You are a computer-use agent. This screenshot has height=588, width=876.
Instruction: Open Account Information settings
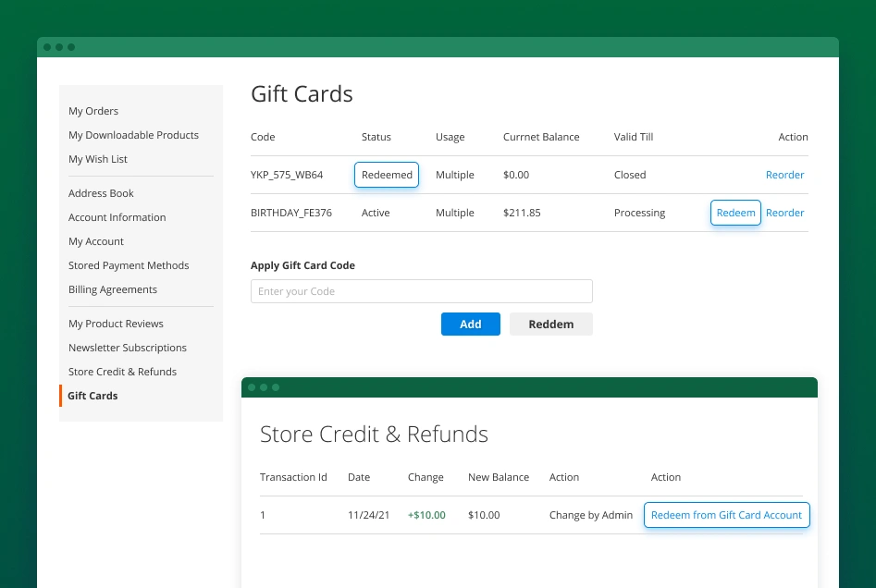point(117,217)
